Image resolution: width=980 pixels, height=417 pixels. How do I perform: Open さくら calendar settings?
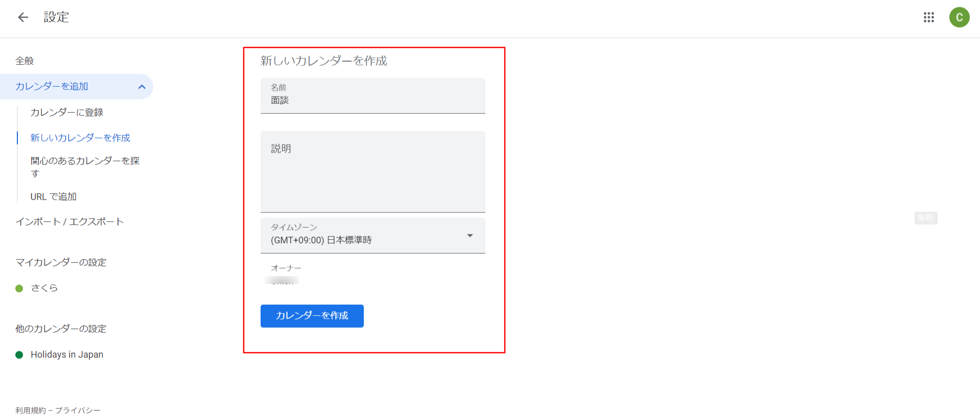(44, 288)
